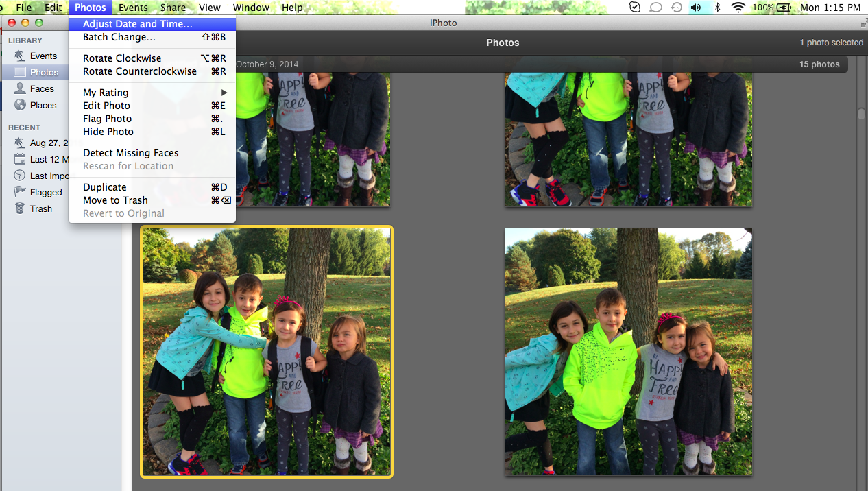The image size is (868, 491).
Task: Open the Time Machine icon in menu bar
Action: tap(677, 8)
